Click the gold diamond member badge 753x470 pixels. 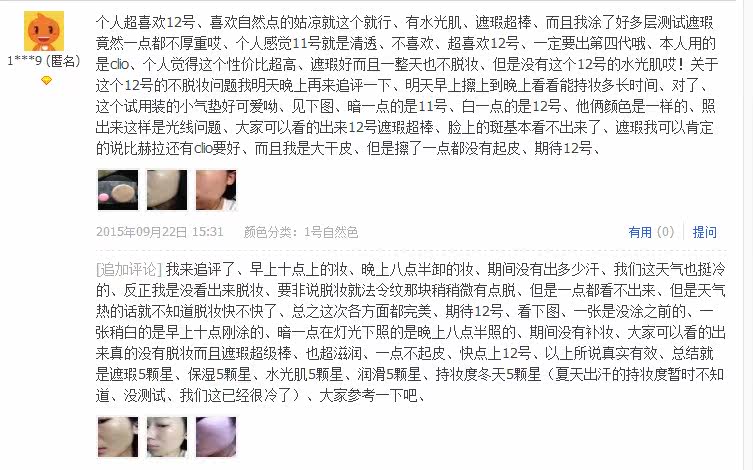46,80
